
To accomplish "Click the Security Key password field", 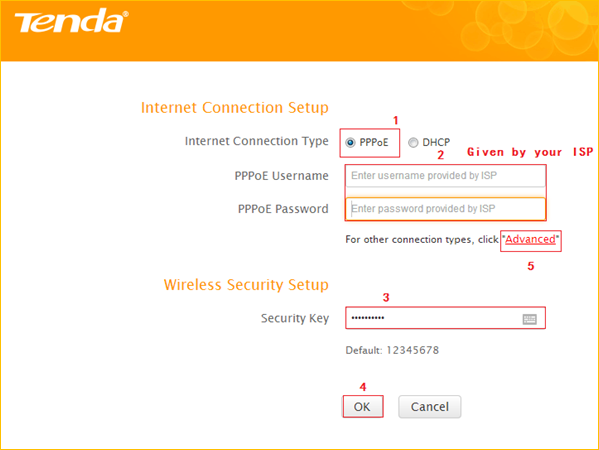I will pos(445,318).
